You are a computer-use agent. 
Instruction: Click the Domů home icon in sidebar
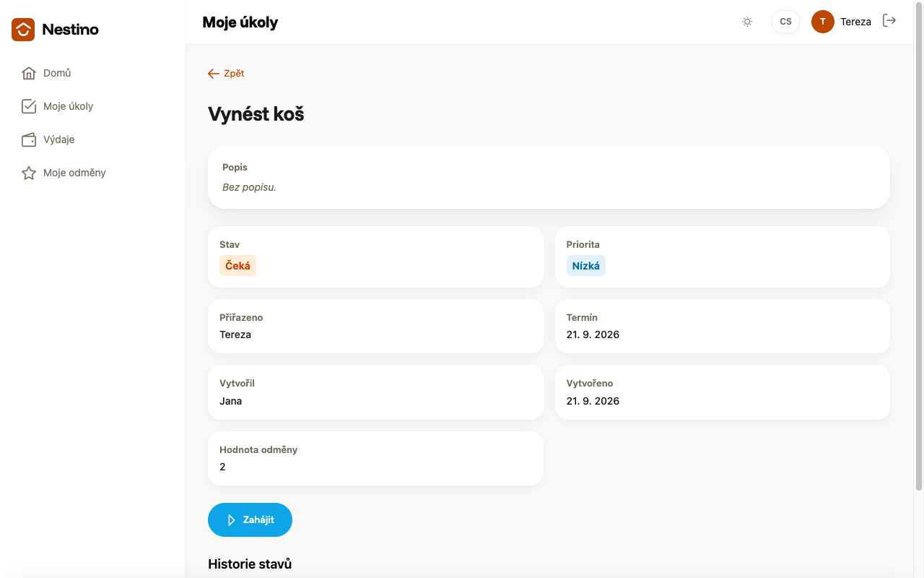click(29, 73)
